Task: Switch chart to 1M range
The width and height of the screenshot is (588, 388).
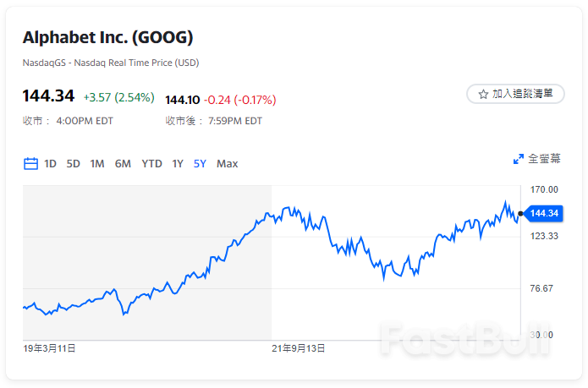Action: pos(97,164)
